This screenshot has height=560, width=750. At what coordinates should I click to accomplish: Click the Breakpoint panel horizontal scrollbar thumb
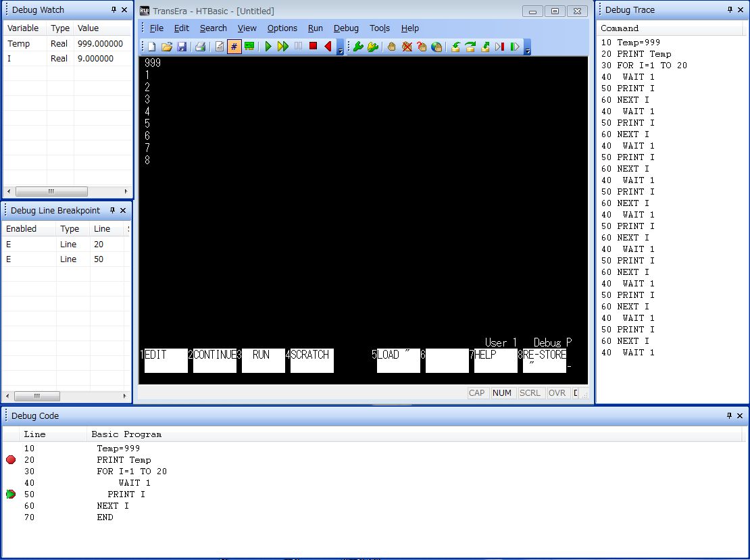coord(37,396)
